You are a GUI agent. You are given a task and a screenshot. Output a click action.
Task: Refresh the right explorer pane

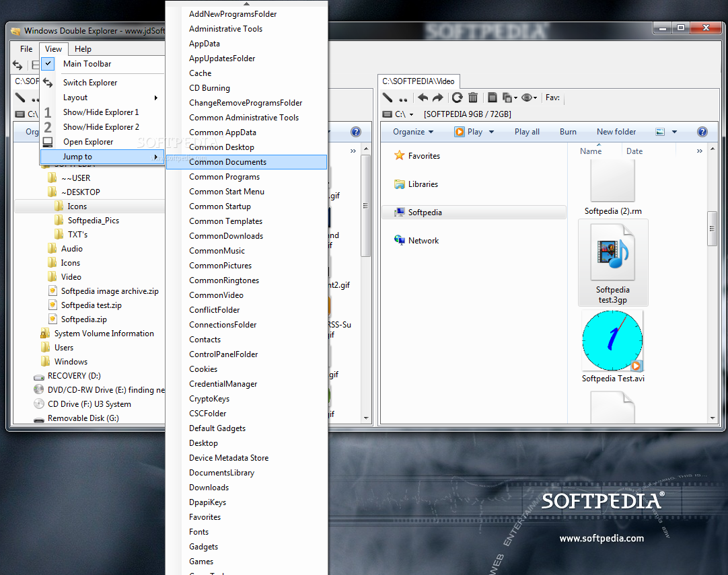click(458, 98)
